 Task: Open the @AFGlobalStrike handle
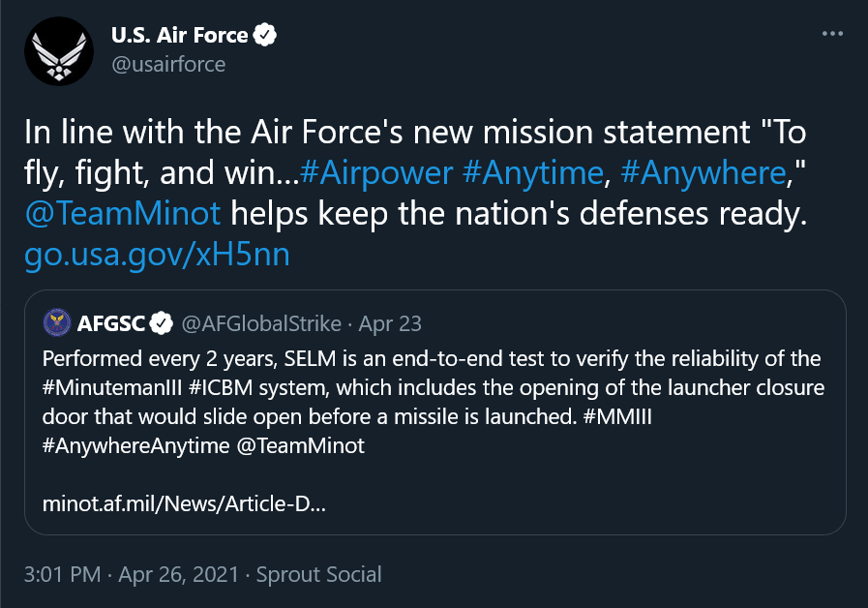pyautogui.click(x=261, y=323)
